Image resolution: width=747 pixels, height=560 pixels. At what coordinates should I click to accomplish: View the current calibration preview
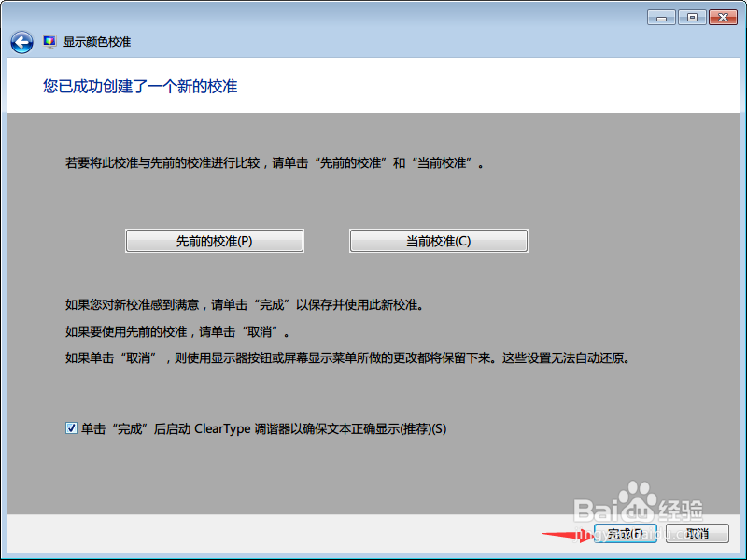[x=438, y=241]
